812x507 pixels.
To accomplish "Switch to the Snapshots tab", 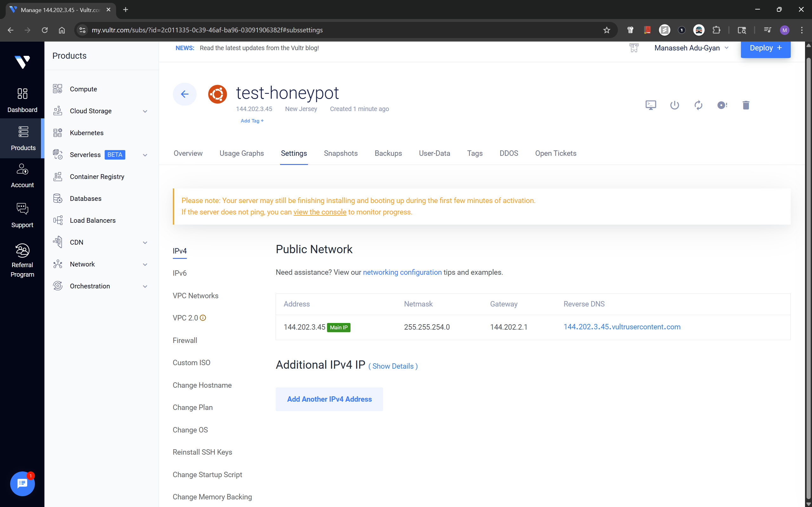I will [x=340, y=153].
